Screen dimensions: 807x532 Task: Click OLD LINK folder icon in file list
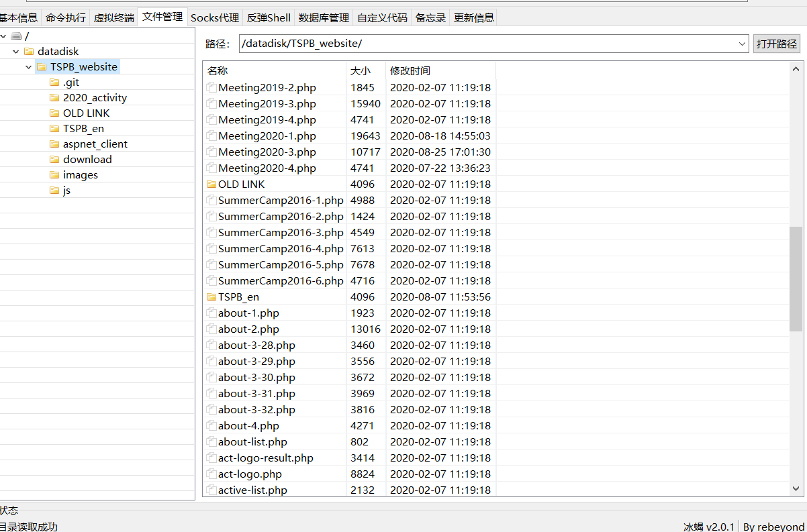211,184
